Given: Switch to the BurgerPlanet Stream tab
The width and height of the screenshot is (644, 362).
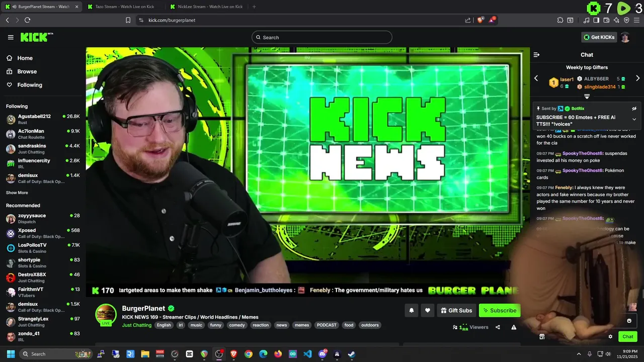Looking at the screenshot, I should coord(42,7).
